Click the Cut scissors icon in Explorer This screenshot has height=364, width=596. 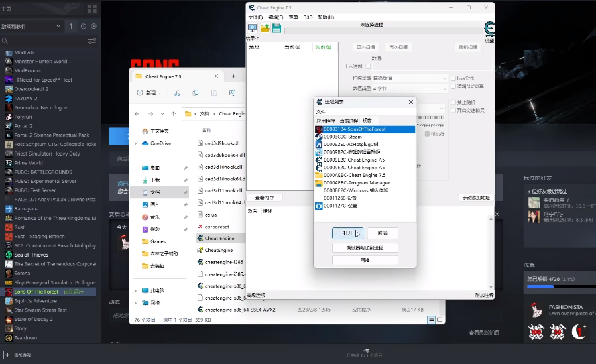[x=177, y=93]
